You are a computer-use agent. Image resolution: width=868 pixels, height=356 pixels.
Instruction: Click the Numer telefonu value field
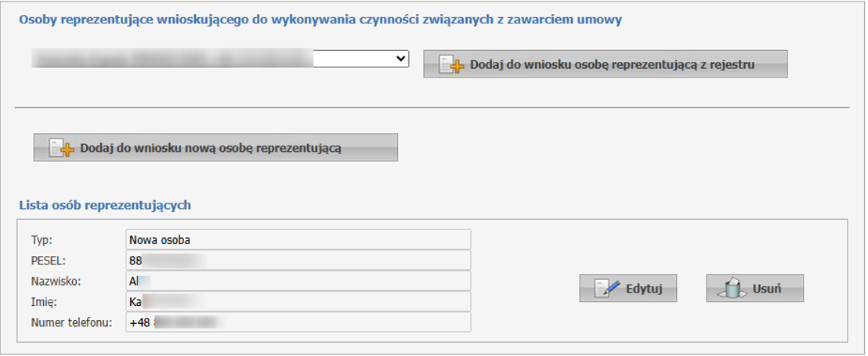click(298, 322)
